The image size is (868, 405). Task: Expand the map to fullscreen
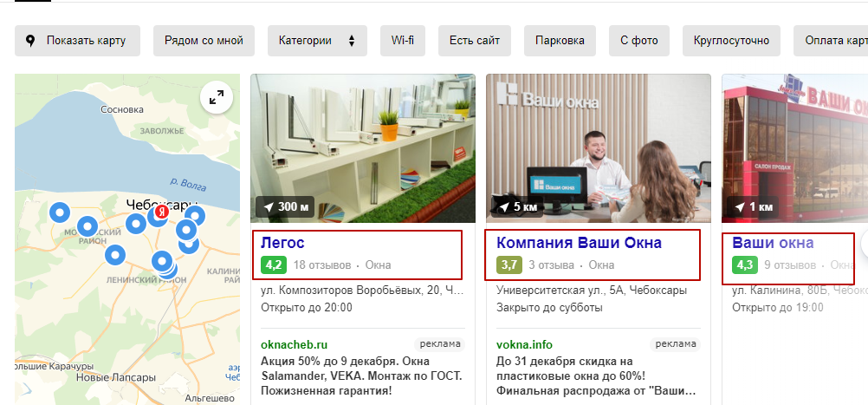(x=217, y=98)
